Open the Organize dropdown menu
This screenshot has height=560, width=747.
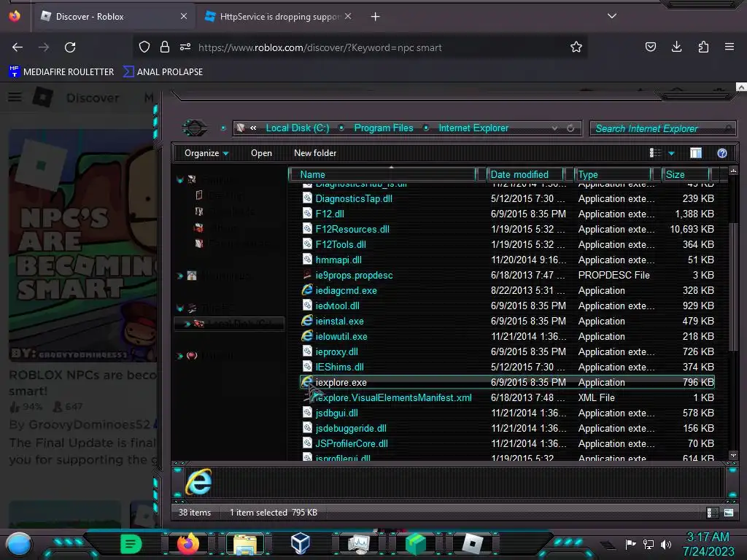tap(206, 153)
